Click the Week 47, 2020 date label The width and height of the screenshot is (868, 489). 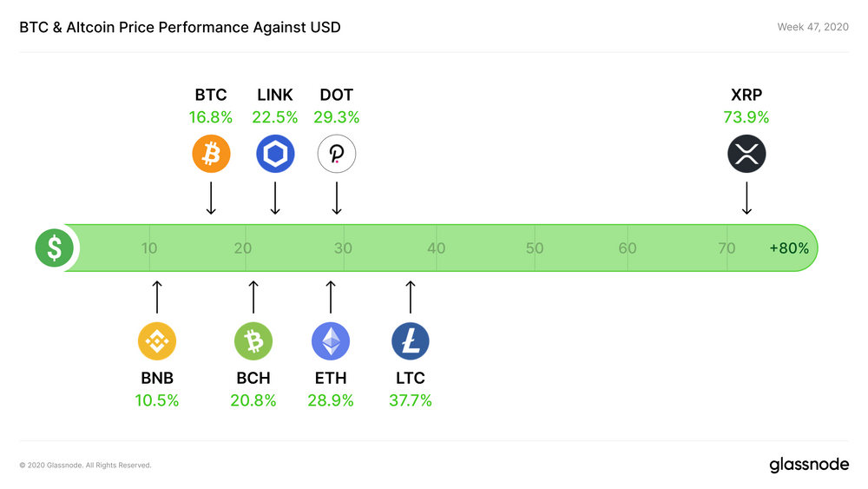[812, 27]
